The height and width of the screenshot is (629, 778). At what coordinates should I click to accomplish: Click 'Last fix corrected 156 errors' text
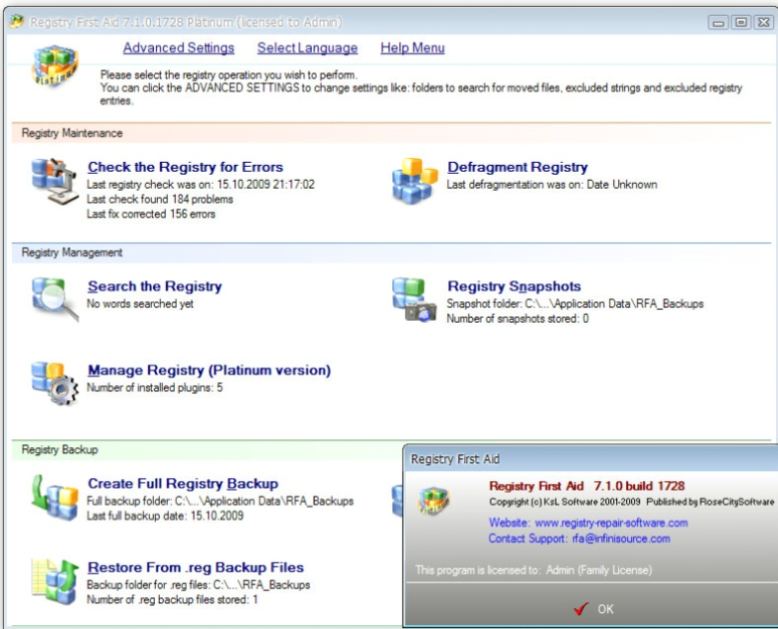[151, 214]
